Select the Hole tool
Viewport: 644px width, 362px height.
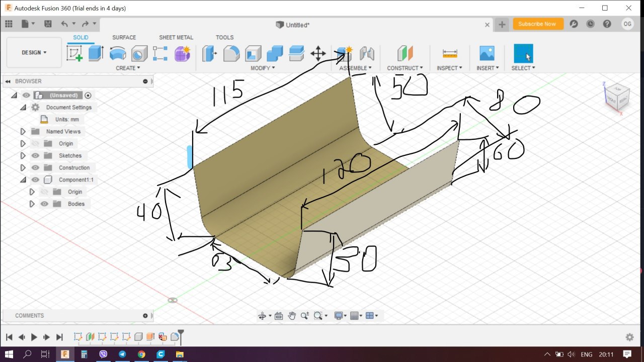pos(139,53)
